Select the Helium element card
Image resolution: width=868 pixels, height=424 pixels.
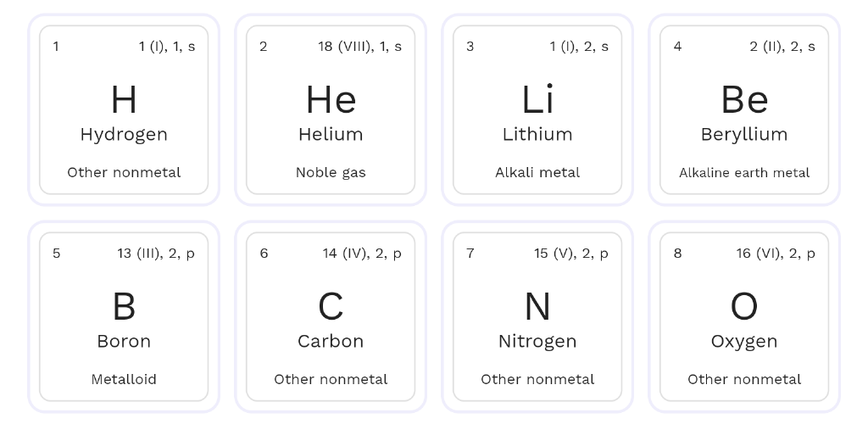[331, 109]
